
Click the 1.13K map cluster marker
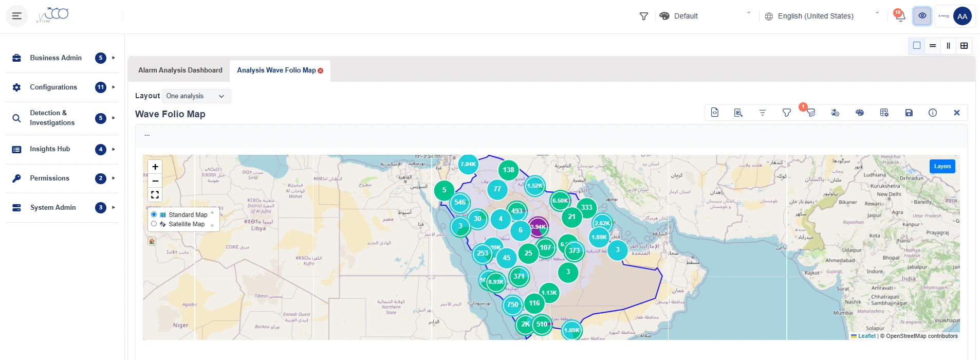click(549, 293)
